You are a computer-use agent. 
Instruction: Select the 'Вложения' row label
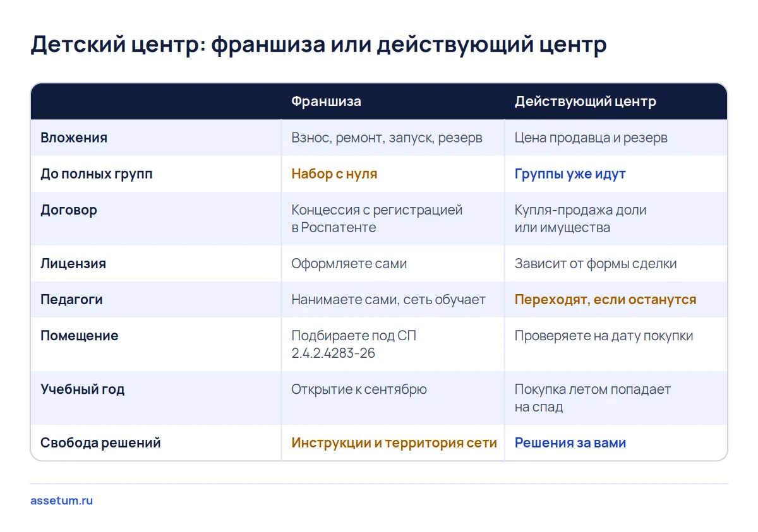tap(74, 138)
